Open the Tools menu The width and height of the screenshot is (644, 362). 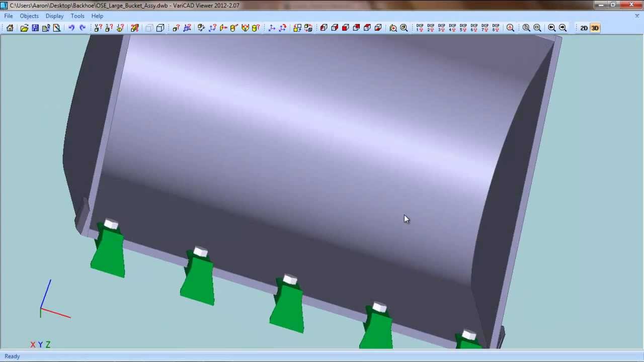pos(77,16)
